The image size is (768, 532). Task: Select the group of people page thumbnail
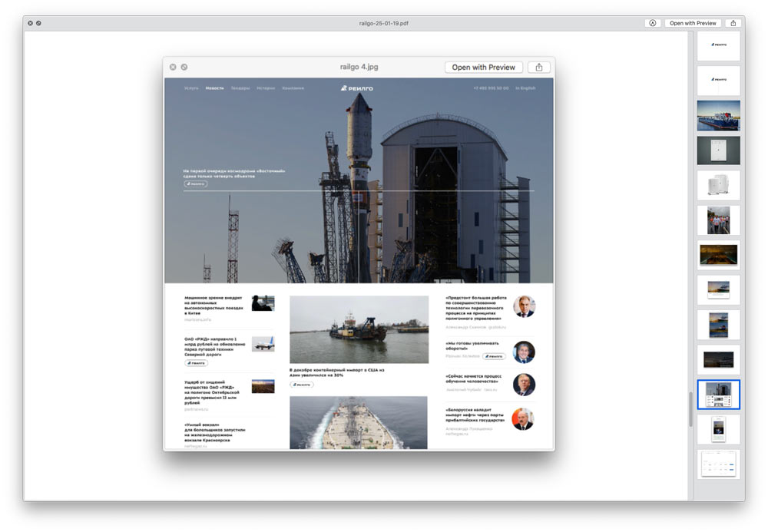718,220
